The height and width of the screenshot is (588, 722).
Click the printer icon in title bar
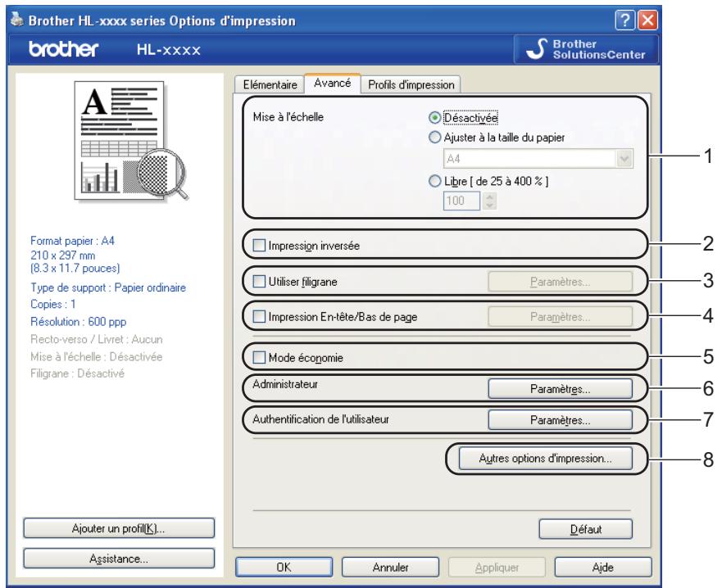point(17,20)
